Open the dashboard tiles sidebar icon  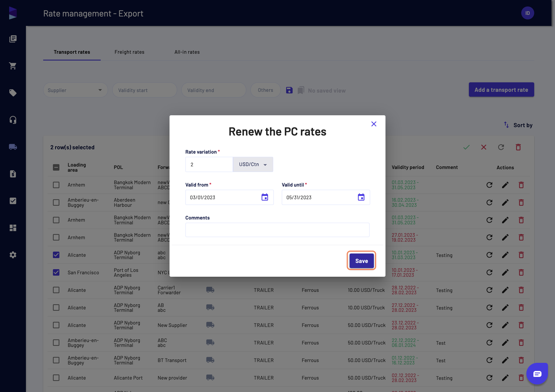pos(13,228)
